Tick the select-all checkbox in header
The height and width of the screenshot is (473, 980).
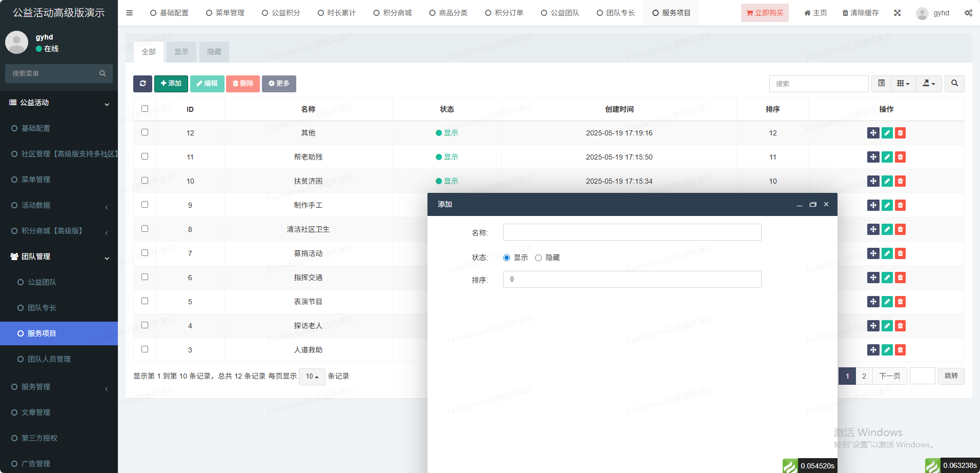pyautogui.click(x=145, y=109)
